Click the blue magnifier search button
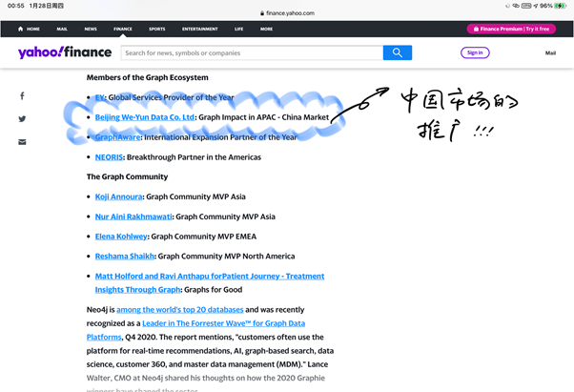574x392 pixels. pyautogui.click(x=398, y=53)
